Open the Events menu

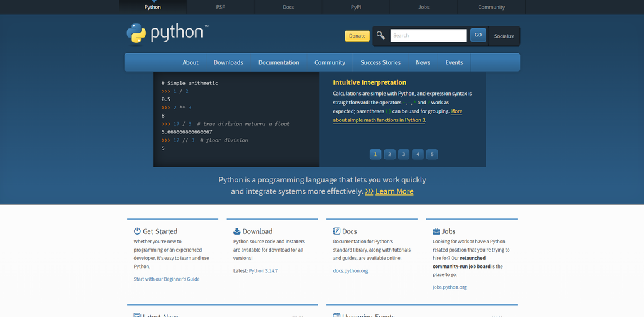pyautogui.click(x=454, y=62)
